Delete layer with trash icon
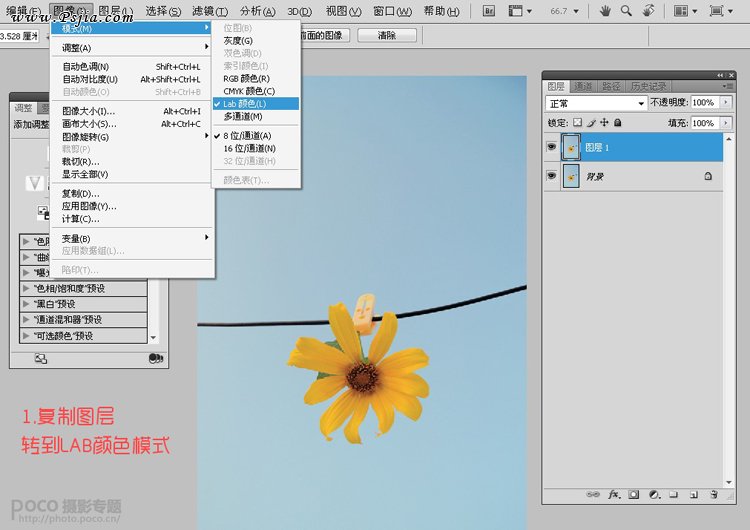 [x=713, y=494]
